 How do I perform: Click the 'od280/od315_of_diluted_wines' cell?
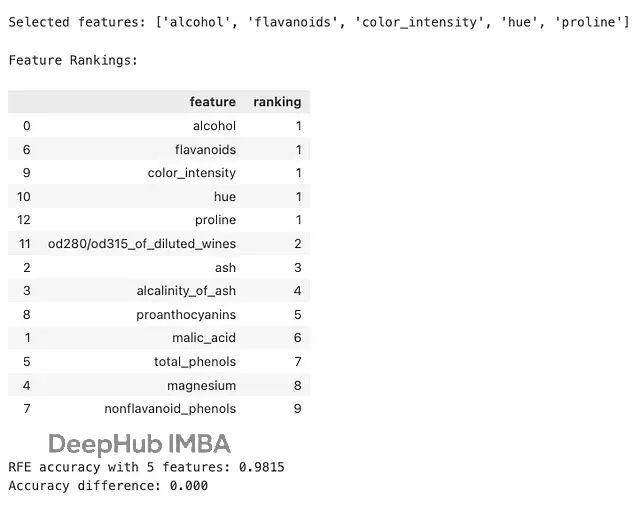[x=142, y=244]
